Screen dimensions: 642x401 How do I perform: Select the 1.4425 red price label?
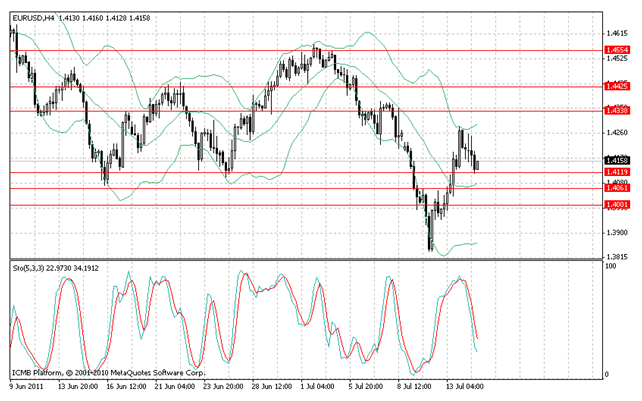[617, 87]
